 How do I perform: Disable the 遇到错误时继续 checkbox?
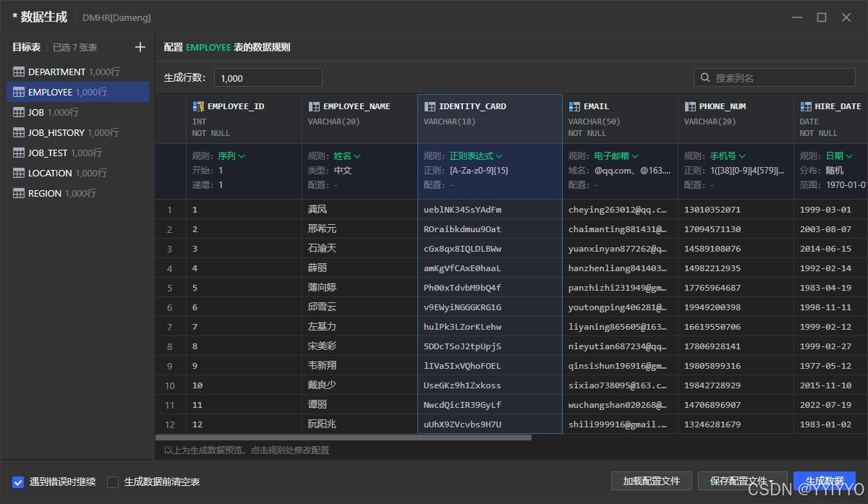[x=18, y=482]
